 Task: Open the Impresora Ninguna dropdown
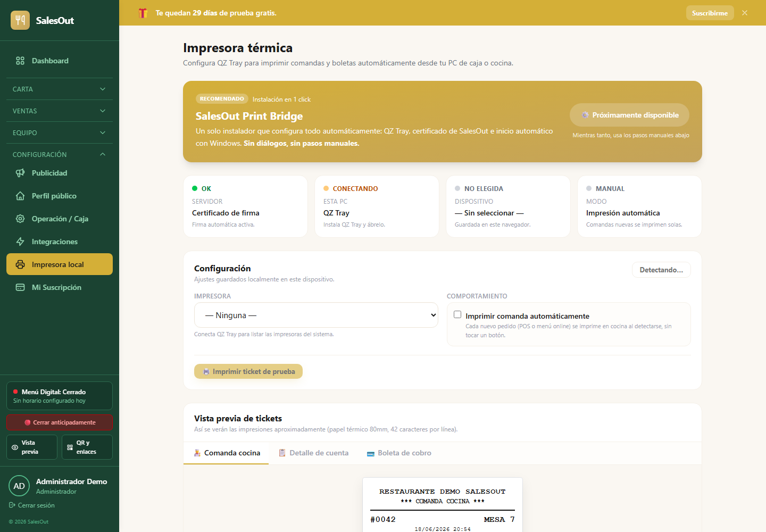[316, 315]
